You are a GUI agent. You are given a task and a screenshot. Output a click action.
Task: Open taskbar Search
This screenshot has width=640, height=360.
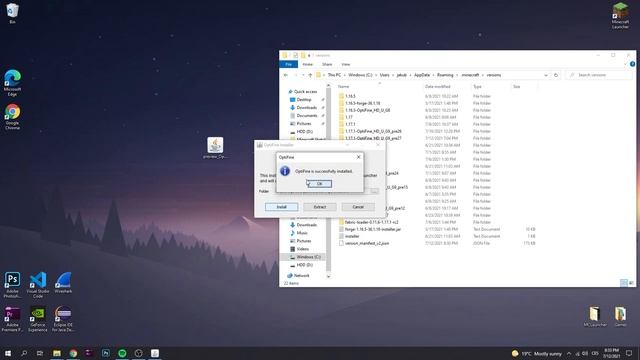(x=24, y=353)
